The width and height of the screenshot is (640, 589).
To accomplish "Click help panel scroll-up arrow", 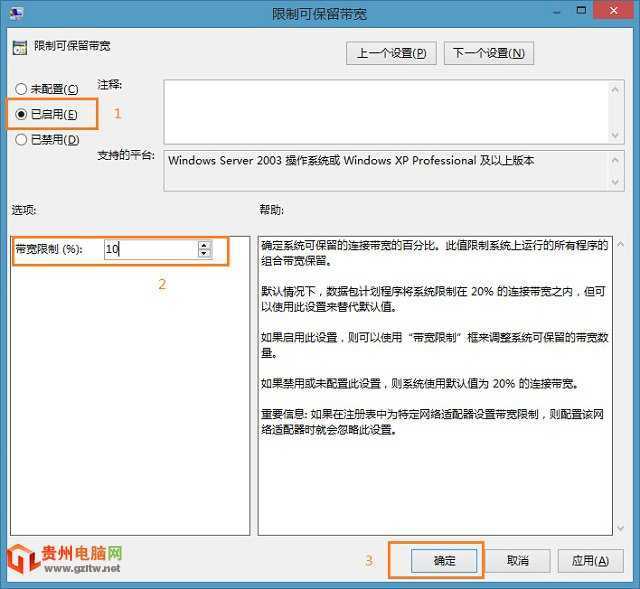I will pyautogui.click(x=621, y=244).
